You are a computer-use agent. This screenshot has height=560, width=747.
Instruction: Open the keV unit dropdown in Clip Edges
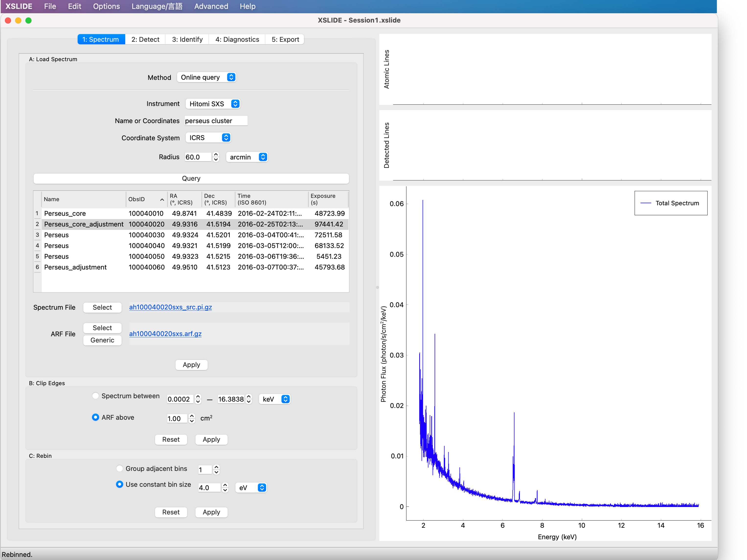click(274, 399)
